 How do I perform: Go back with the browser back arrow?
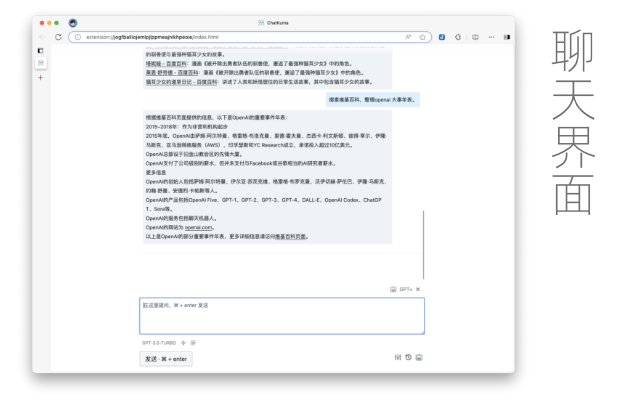42,37
